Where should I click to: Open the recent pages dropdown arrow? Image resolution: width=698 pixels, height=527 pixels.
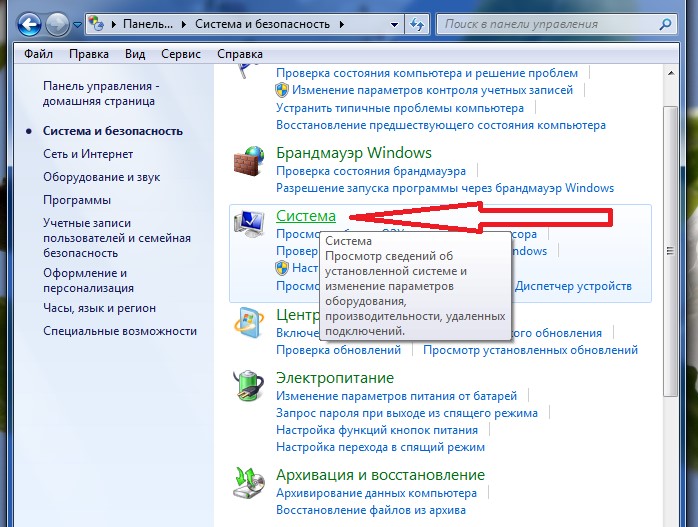[77, 25]
